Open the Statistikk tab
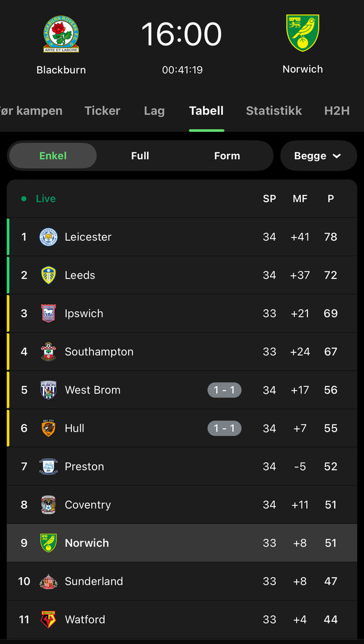364x644 pixels. point(274,111)
